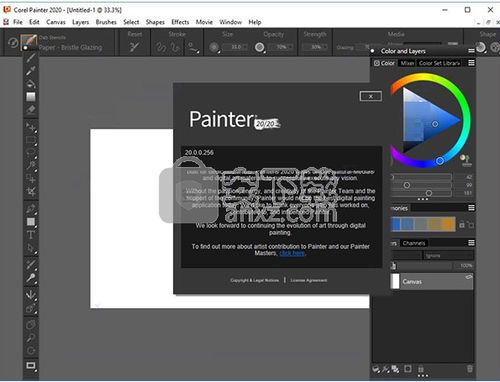Switch to the Channels tab
Viewport: 500px width, 382px height.
pyautogui.click(x=414, y=243)
